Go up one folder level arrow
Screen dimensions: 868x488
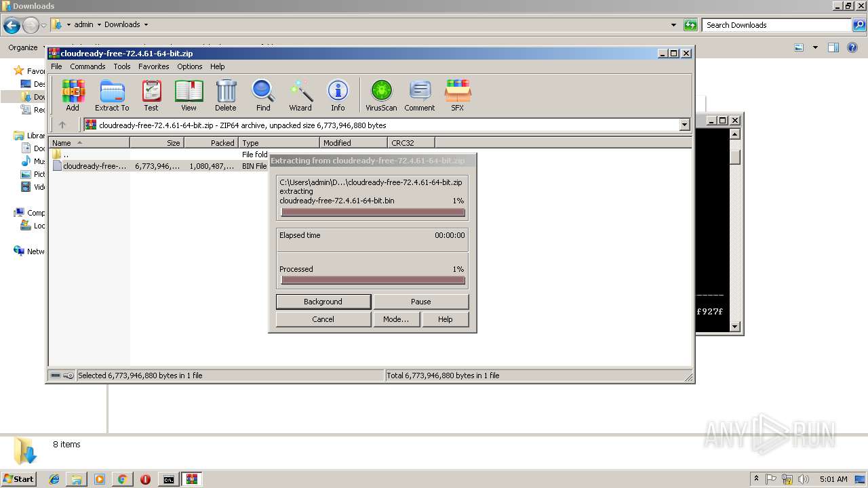62,125
